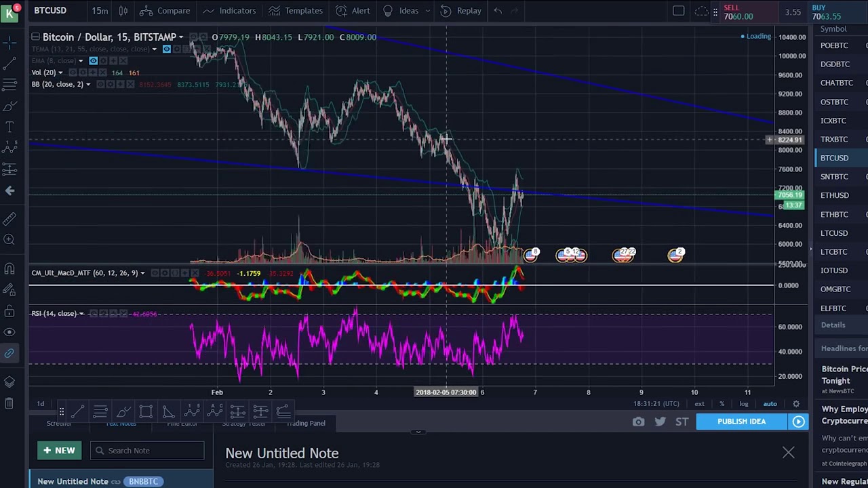Open the pattern tools in left sidebar
Image resolution: width=868 pixels, height=488 pixels.
9,148
